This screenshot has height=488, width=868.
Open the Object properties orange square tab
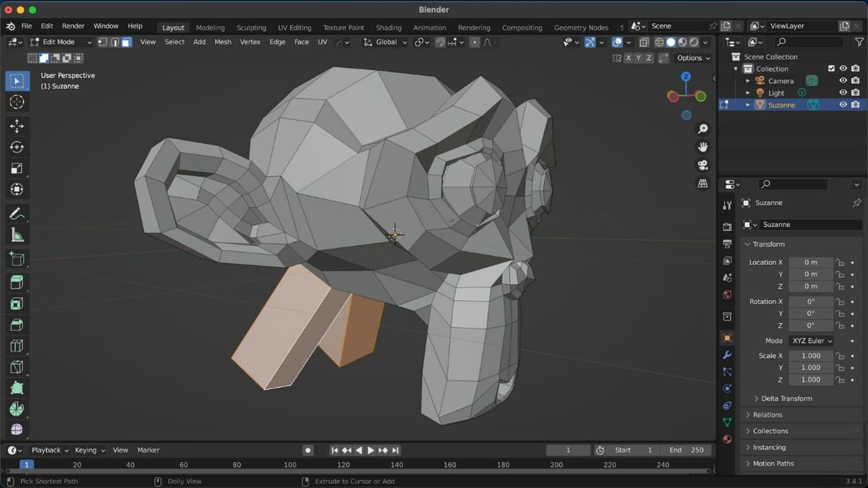(x=728, y=338)
